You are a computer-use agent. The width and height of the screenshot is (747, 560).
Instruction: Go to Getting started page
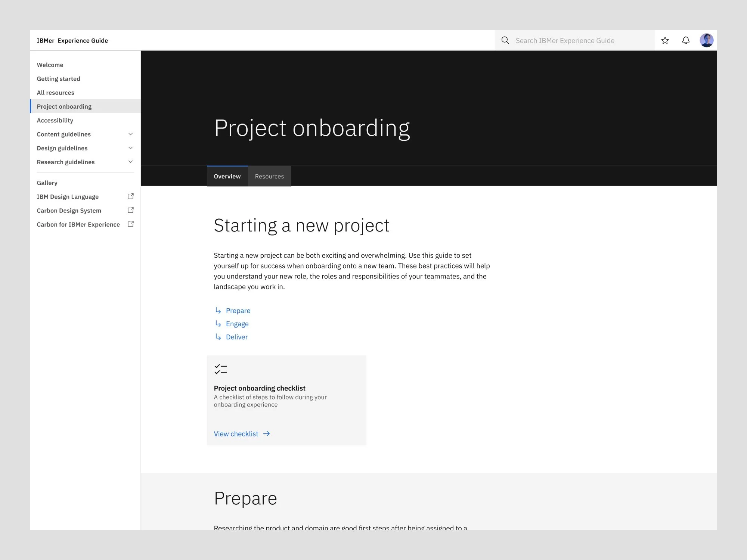click(58, 79)
